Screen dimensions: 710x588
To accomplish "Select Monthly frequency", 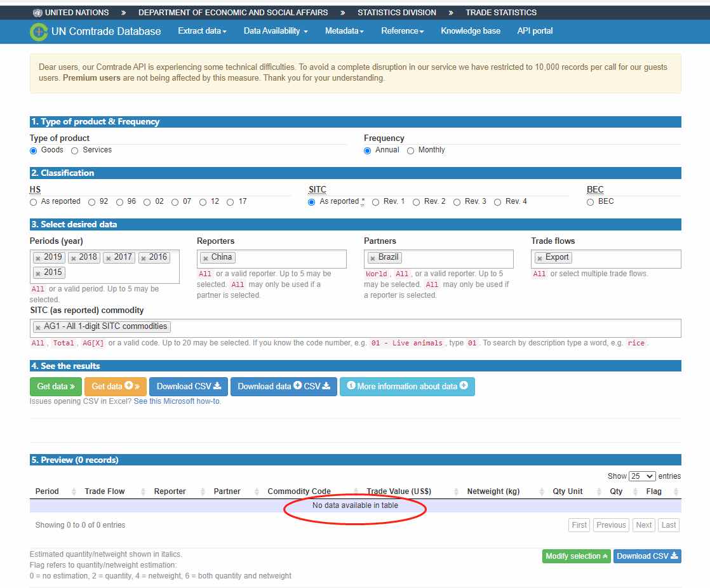I will [410, 150].
